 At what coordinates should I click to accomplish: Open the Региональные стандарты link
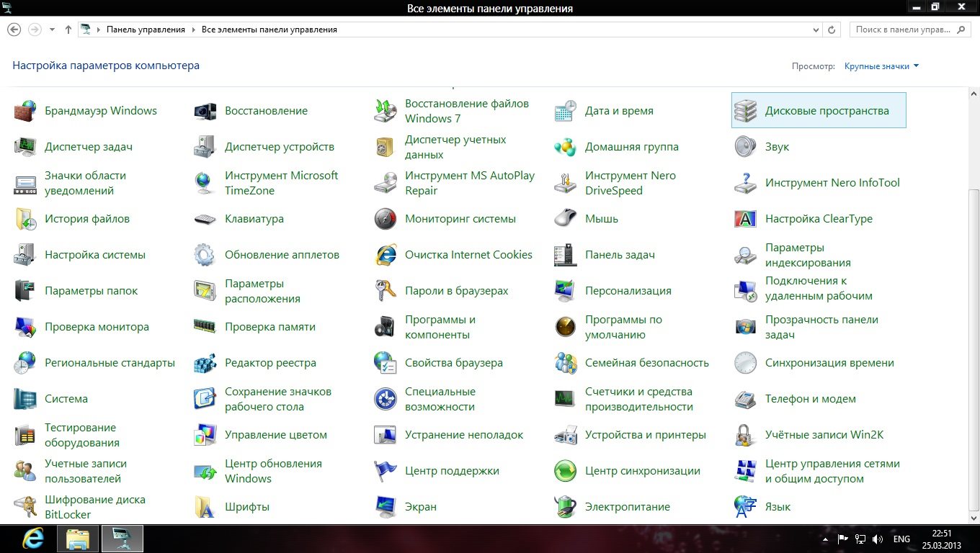(x=110, y=363)
